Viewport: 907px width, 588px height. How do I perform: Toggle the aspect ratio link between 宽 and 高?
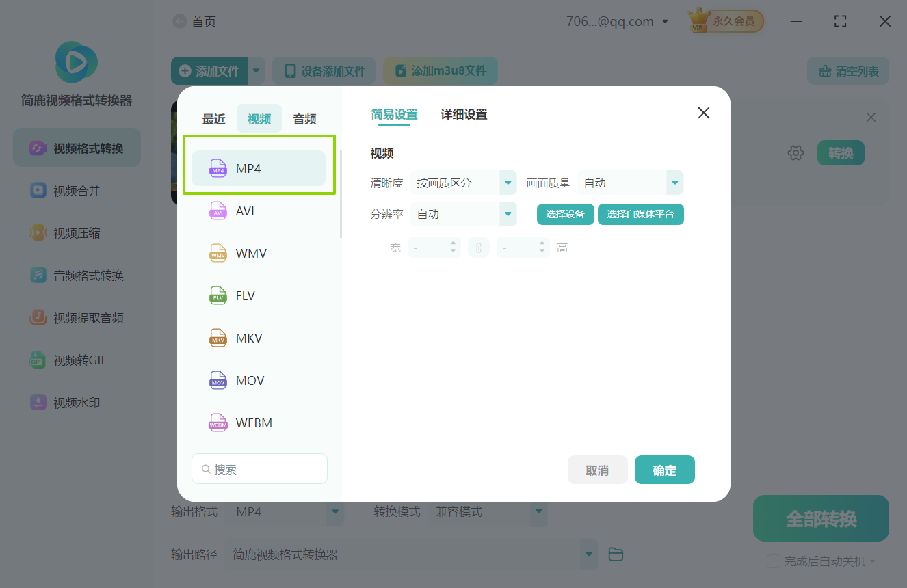click(x=478, y=247)
